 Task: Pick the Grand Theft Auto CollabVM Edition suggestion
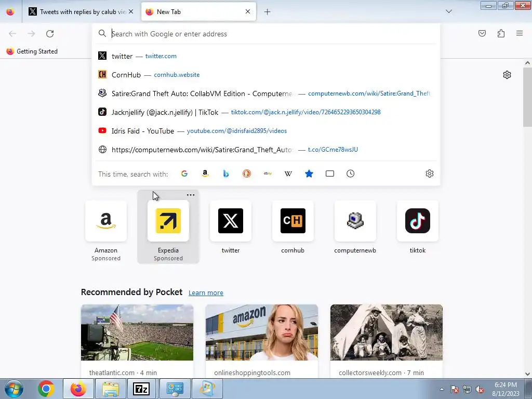(266, 94)
